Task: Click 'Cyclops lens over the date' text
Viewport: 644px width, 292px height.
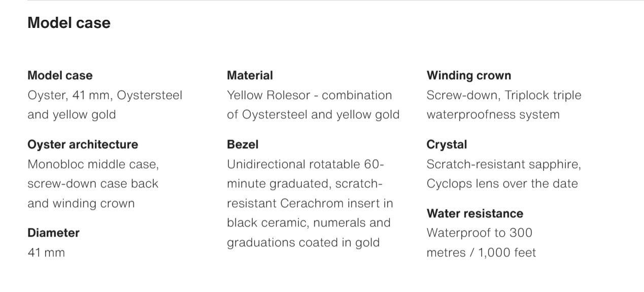Action: (x=502, y=184)
